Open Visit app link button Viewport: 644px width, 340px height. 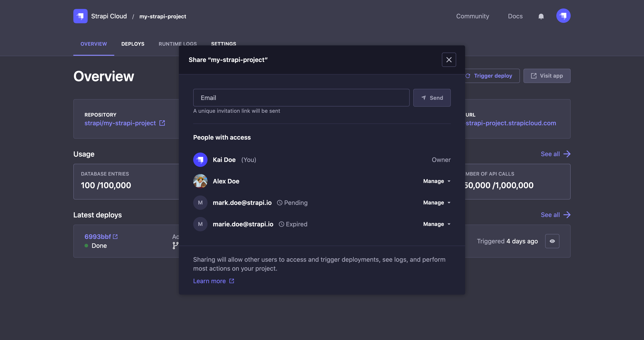point(547,76)
